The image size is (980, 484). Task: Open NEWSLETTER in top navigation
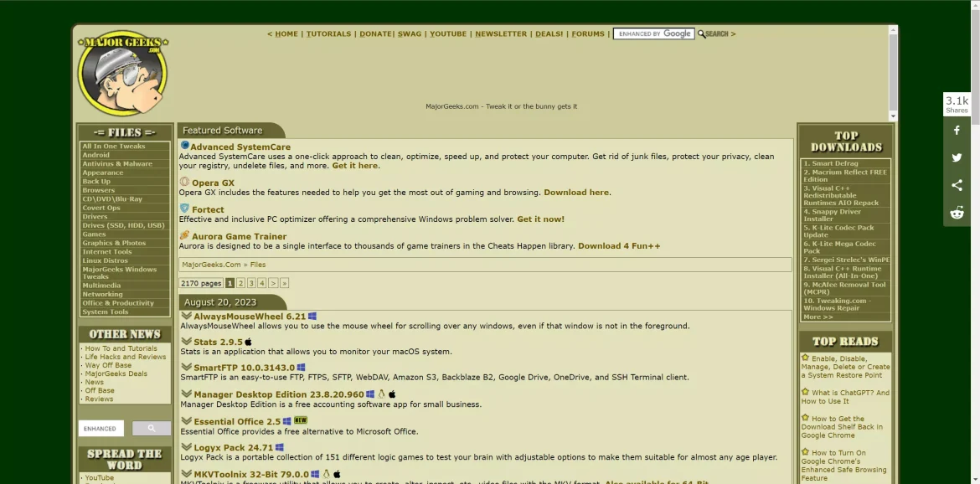tap(501, 33)
